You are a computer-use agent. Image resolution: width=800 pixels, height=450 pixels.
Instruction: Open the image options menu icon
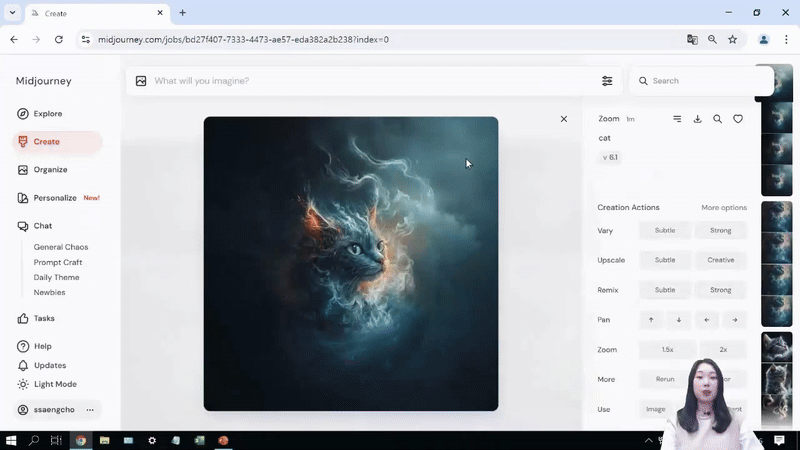pyautogui.click(x=677, y=119)
